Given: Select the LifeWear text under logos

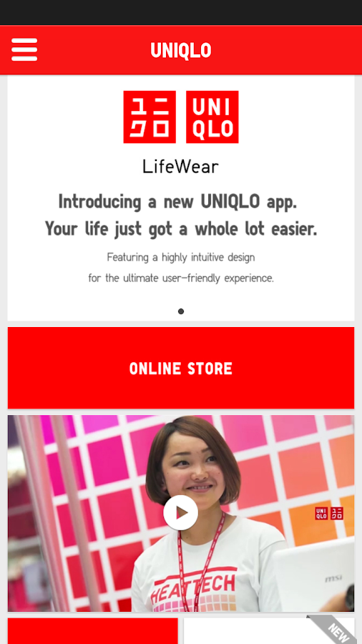Looking at the screenshot, I should [180, 167].
